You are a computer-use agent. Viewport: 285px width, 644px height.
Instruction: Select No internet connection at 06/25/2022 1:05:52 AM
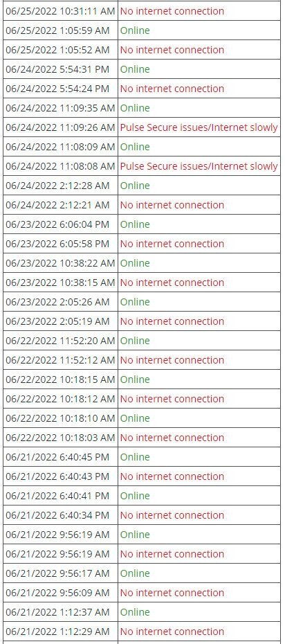(x=172, y=50)
